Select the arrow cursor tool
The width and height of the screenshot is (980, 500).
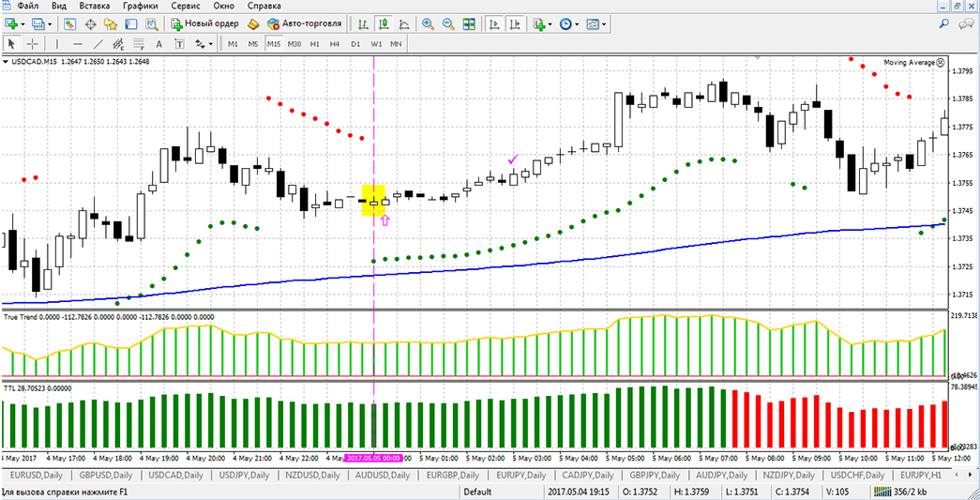pos(11,44)
